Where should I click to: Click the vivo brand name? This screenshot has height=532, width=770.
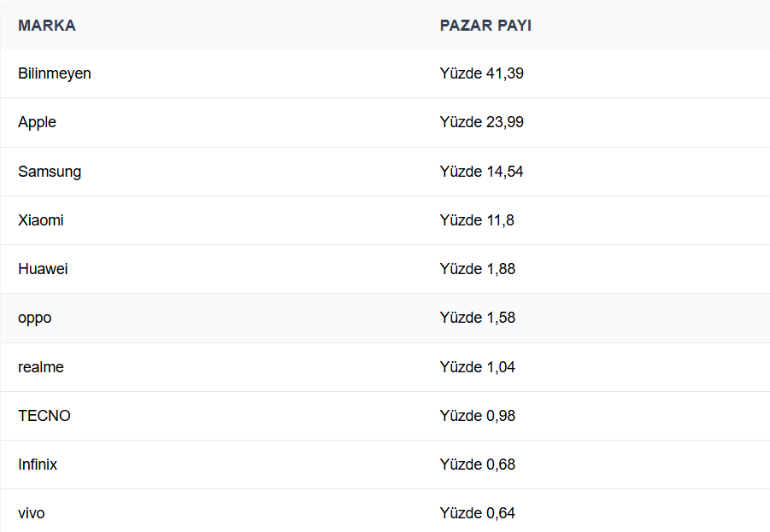pos(32,513)
